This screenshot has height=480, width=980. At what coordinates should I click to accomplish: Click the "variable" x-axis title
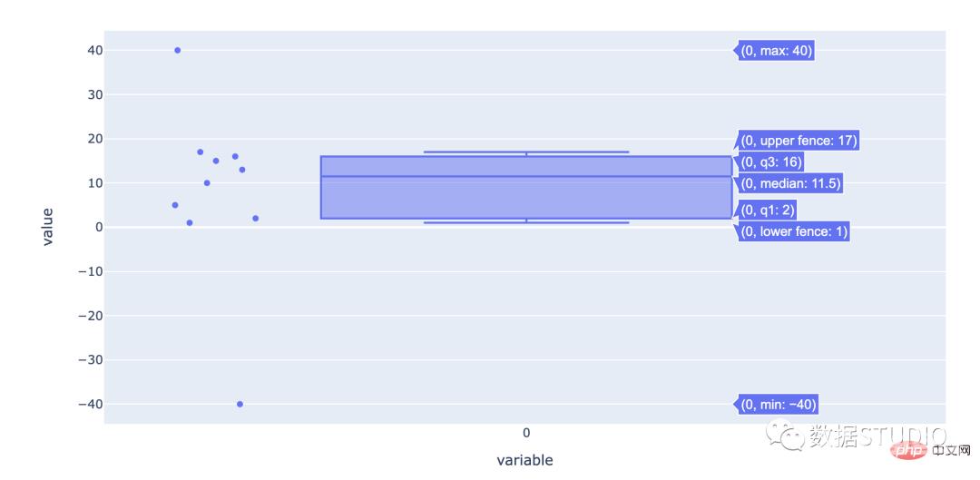(x=524, y=460)
